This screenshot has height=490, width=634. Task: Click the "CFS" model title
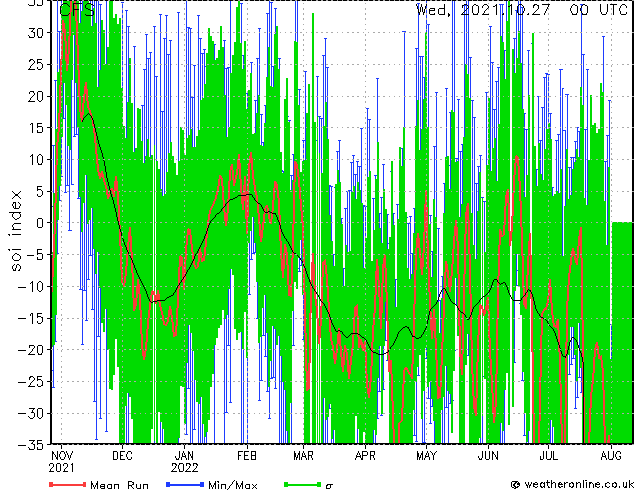(77, 9)
